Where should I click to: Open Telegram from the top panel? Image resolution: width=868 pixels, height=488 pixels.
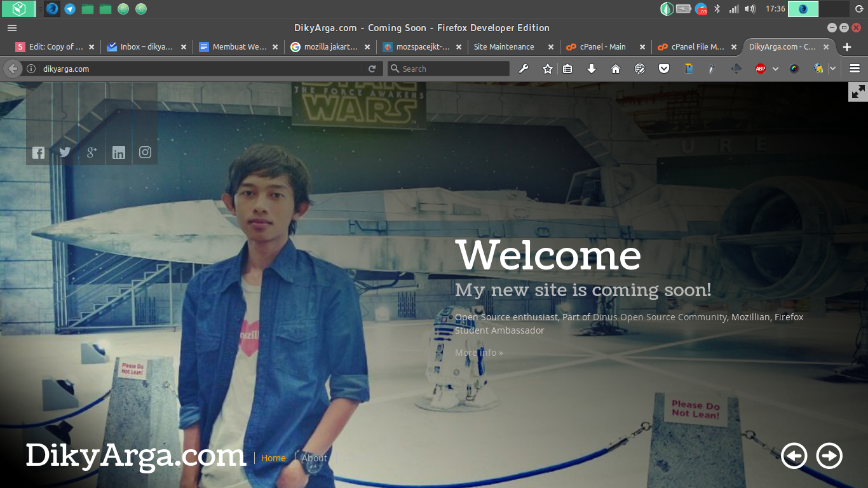(x=70, y=9)
